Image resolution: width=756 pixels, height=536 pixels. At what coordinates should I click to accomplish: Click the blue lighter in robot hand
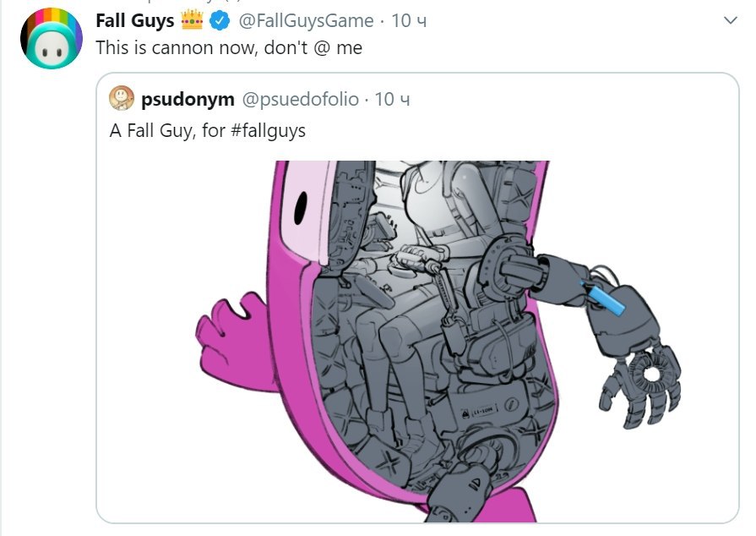602,298
